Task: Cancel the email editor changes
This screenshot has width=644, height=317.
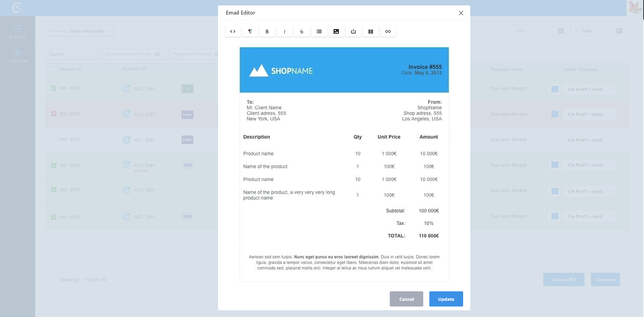Action: 406,299
